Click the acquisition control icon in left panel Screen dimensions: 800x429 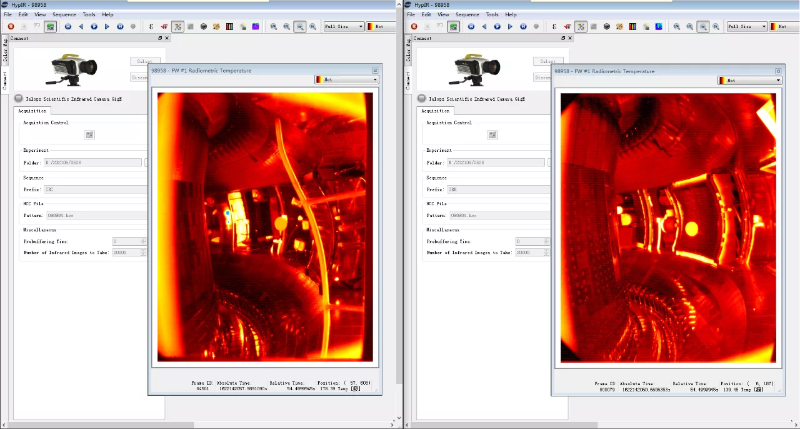[x=89, y=134]
